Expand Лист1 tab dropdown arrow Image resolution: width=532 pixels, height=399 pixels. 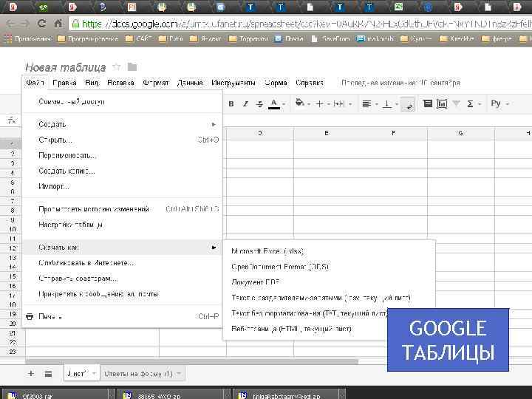(x=94, y=374)
